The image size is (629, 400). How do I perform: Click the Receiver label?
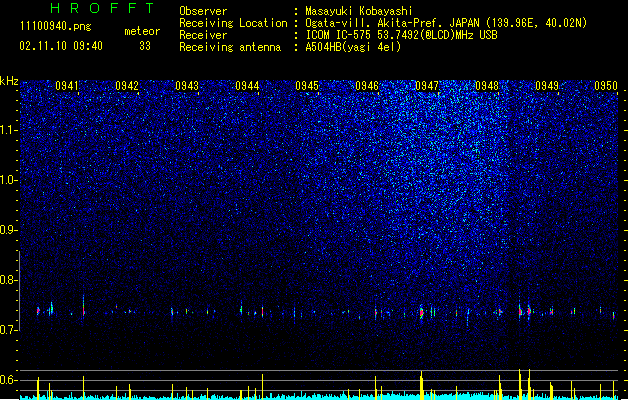pos(203,35)
